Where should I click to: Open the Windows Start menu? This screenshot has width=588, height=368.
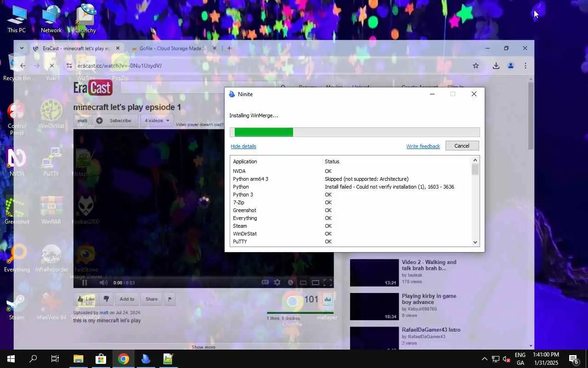point(11,359)
